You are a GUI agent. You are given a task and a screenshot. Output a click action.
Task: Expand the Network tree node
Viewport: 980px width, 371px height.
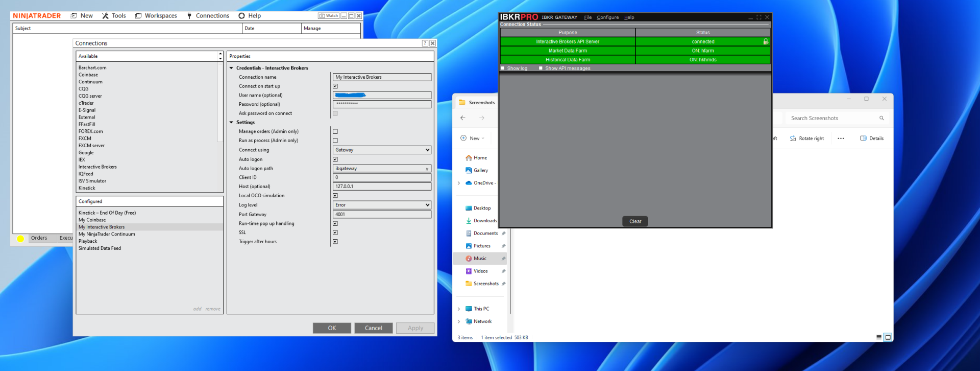click(x=459, y=321)
